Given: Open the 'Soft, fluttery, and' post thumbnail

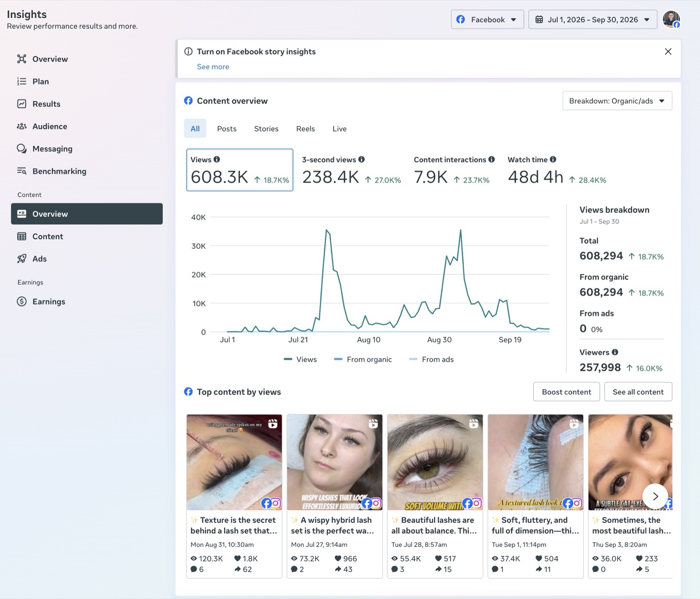Looking at the screenshot, I should point(535,462).
